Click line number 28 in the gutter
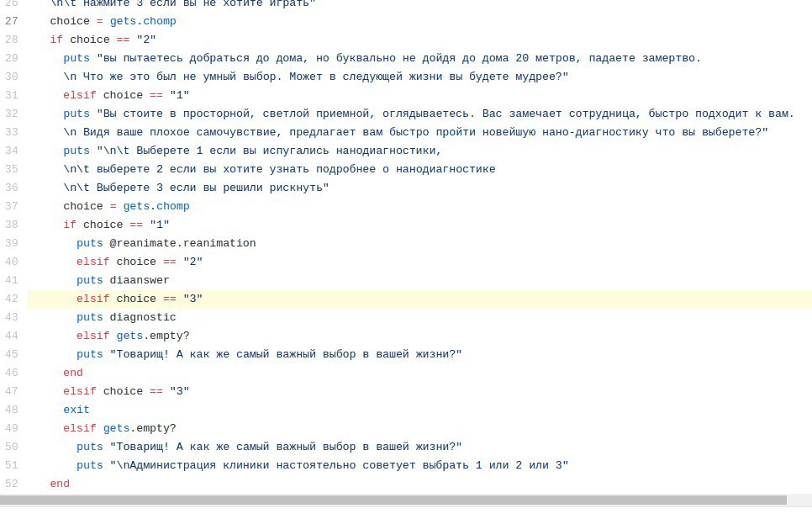The width and height of the screenshot is (812, 519). (12, 40)
